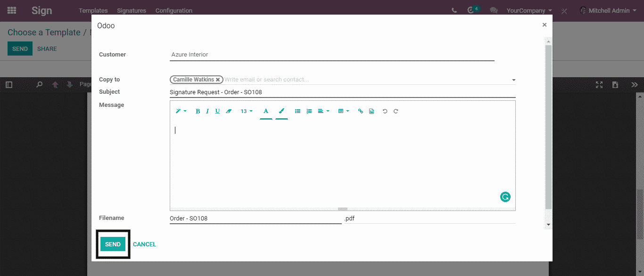Click the remove font style eraser icon
The width and height of the screenshot is (644, 276).
(229, 112)
